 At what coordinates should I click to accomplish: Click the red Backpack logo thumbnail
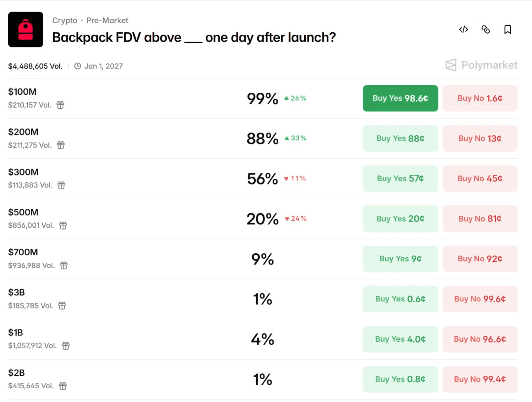(x=26, y=30)
